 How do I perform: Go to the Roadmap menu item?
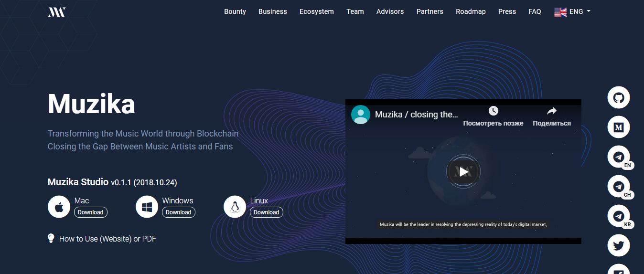471,11
